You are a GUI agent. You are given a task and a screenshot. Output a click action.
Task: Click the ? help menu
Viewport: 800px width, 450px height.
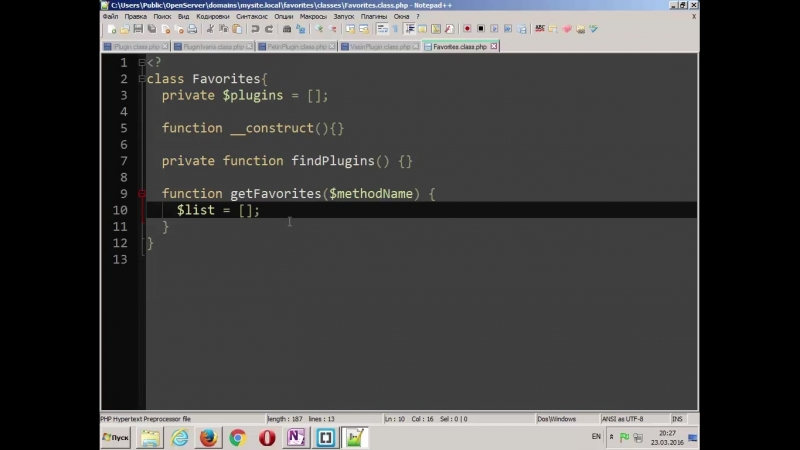click(418, 16)
